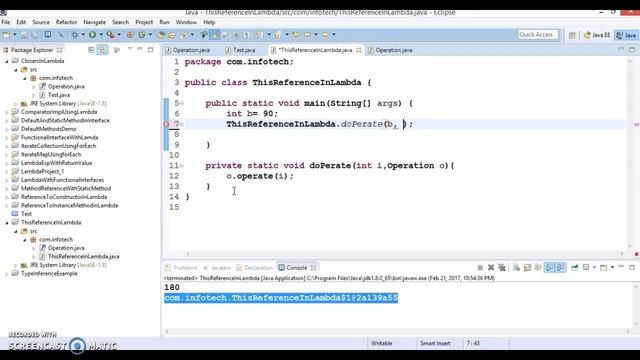Click the Open Type toolbar icon
This screenshot has width=640, height=360.
(161, 35)
